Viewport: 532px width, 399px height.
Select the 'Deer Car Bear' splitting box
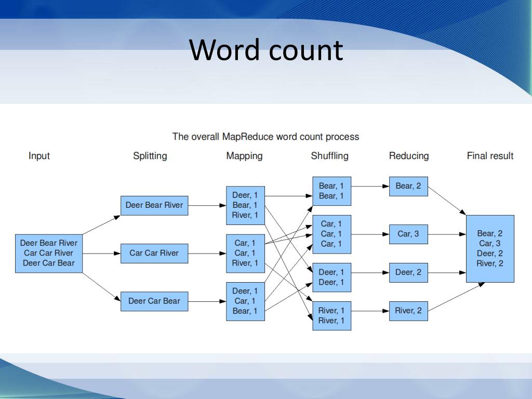[154, 301]
